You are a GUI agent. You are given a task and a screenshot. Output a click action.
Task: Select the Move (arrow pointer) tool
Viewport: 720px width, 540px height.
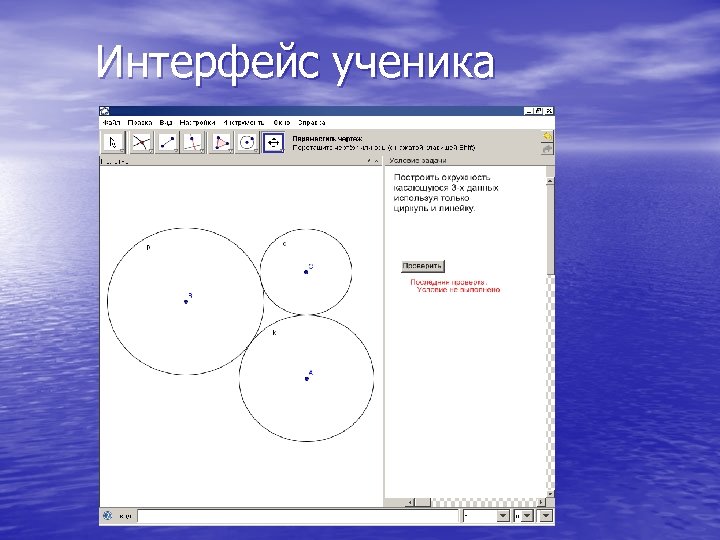coord(113,142)
